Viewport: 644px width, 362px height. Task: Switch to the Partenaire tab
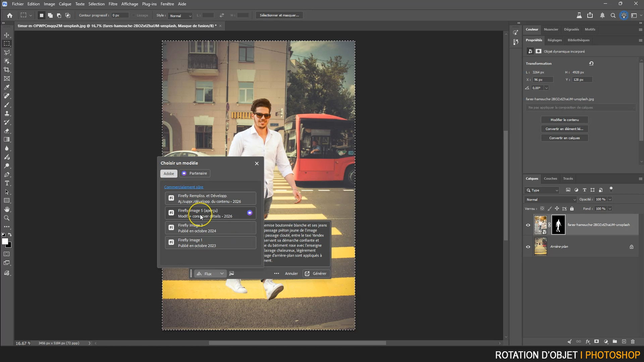(195, 173)
